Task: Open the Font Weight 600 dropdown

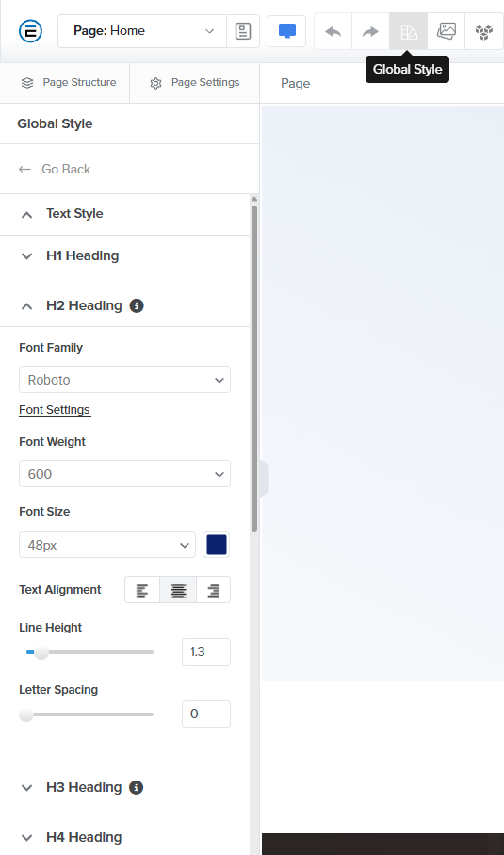Action: click(x=124, y=474)
